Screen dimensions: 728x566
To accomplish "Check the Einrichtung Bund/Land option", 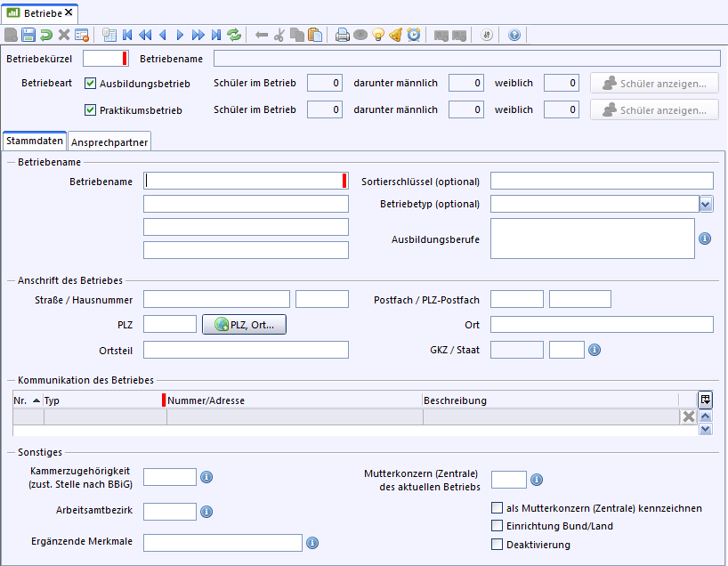I will 497,526.
